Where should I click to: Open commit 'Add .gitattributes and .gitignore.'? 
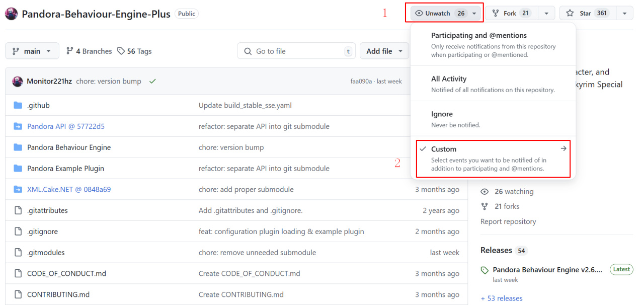tap(251, 210)
